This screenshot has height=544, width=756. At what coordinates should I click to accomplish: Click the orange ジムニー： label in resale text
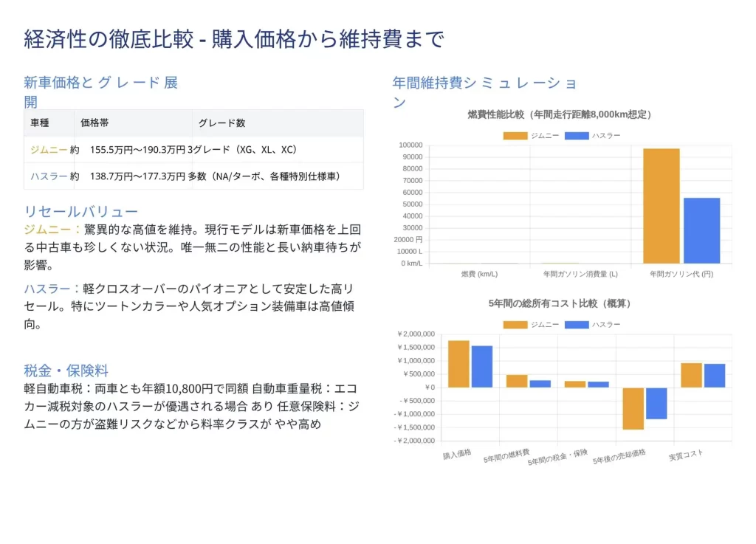click(53, 230)
